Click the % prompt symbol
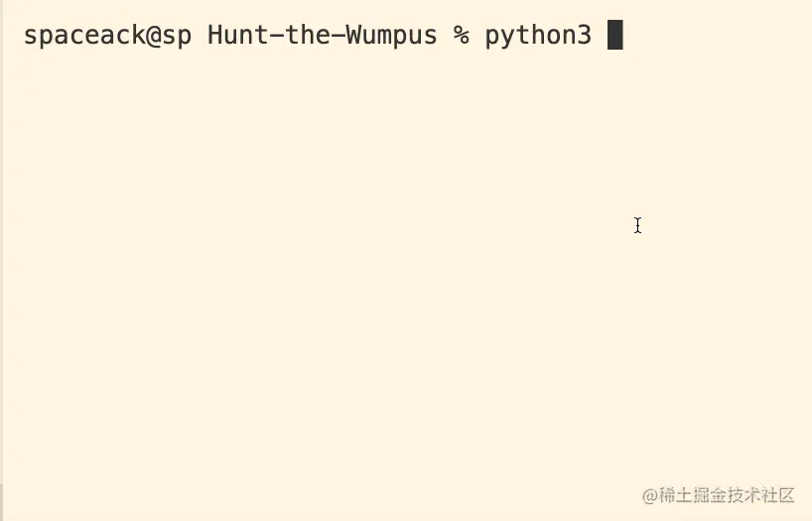 pyautogui.click(x=461, y=35)
